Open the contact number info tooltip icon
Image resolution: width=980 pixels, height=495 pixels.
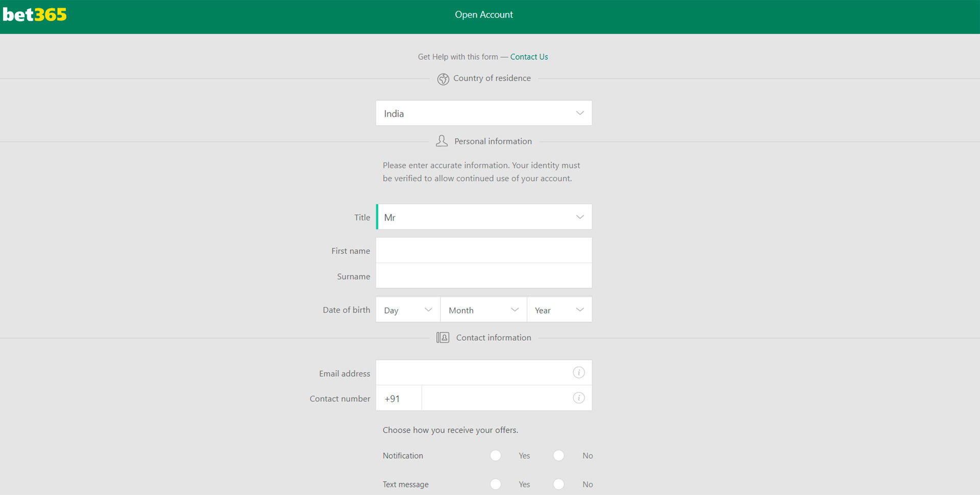click(x=578, y=397)
